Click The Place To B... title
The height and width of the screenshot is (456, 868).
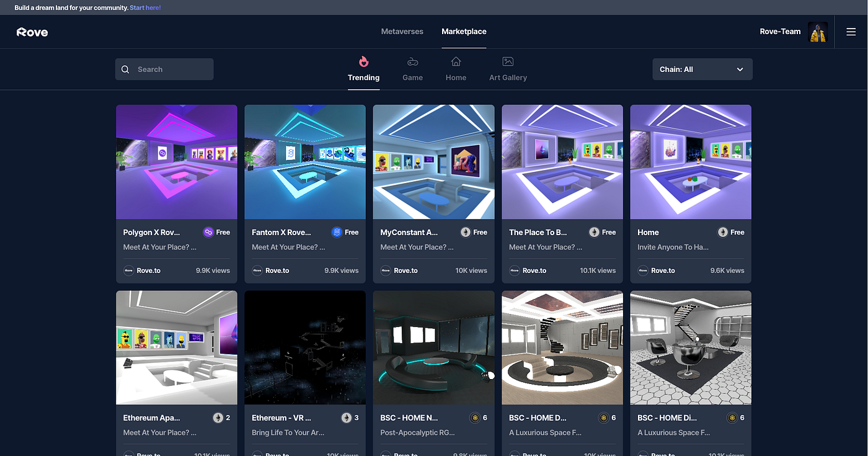point(538,232)
